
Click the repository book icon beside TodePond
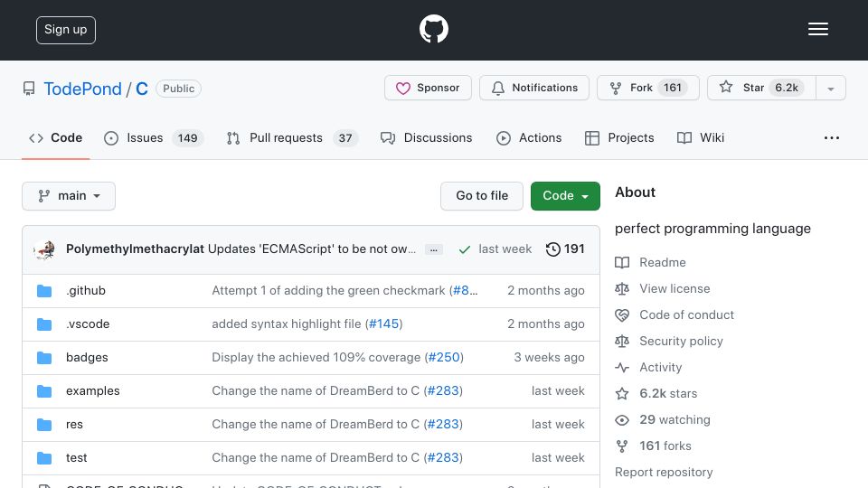(x=29, y=89)
